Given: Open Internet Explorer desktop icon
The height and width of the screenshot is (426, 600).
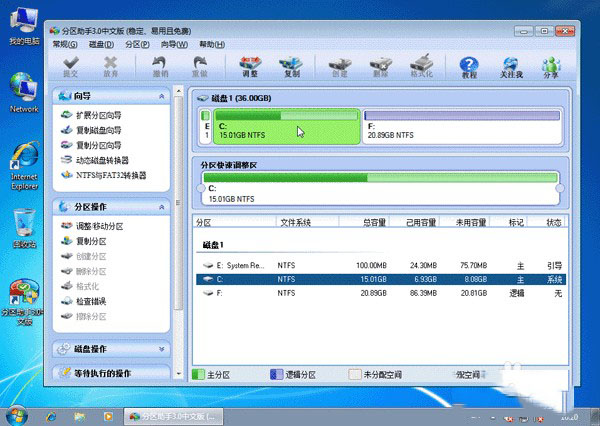Looking at the screenshot, I should pos(24,166).
